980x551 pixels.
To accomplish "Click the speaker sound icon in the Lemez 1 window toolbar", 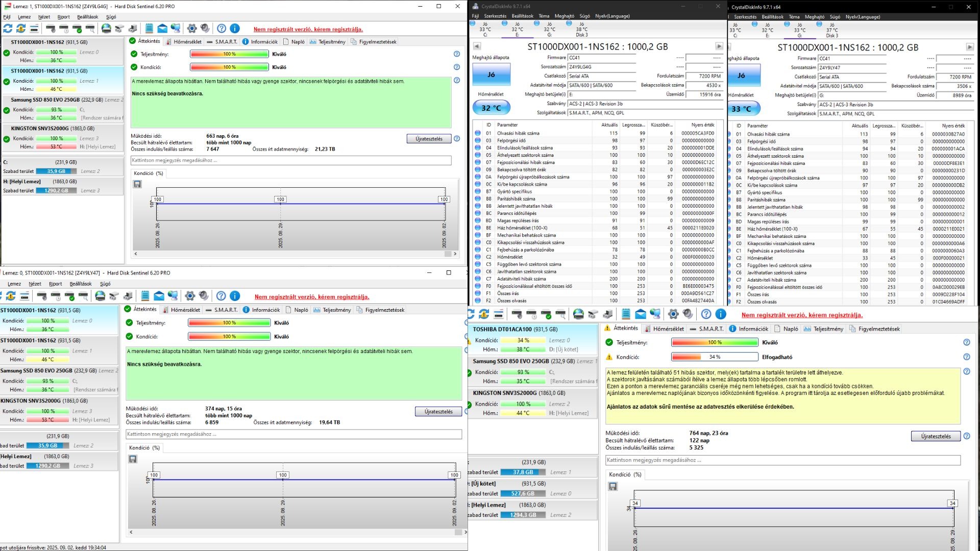I will click(205, 29).
